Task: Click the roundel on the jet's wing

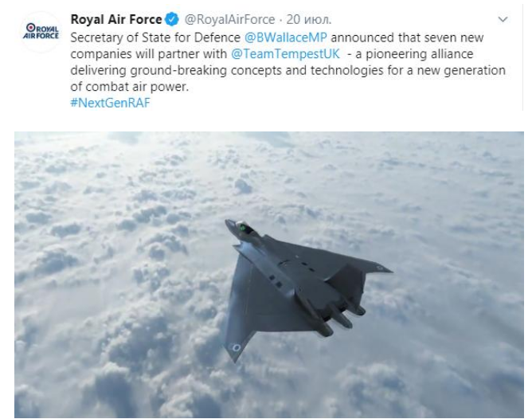Action: 237,347
